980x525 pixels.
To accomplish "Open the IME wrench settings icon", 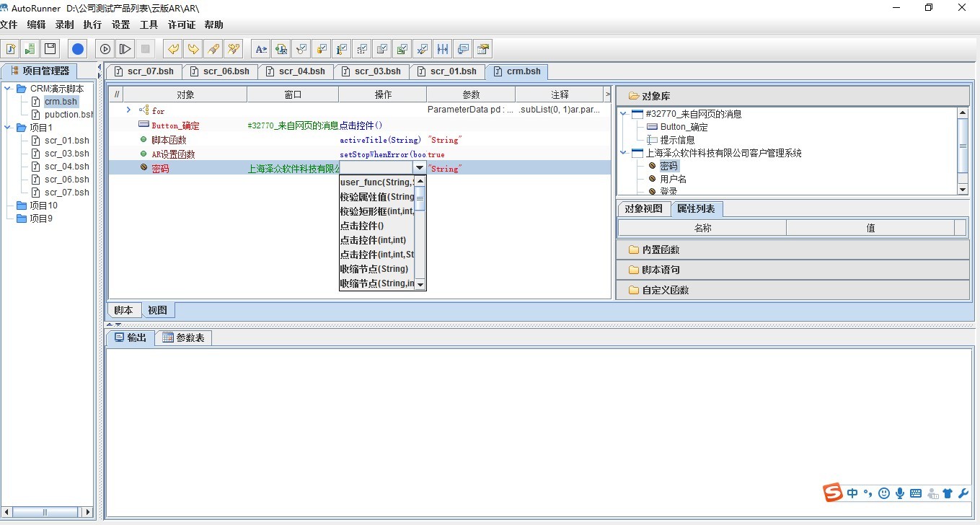I will [963, 493].
